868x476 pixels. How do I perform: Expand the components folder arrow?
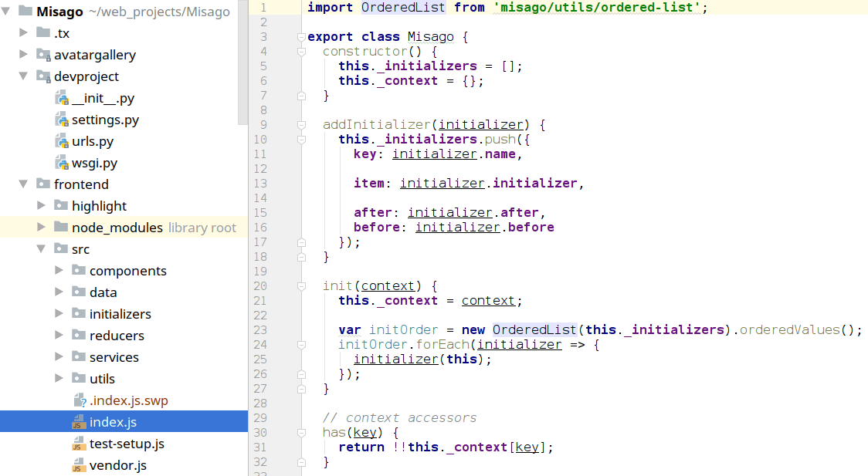pyautogui.click(x=59, y=271)
